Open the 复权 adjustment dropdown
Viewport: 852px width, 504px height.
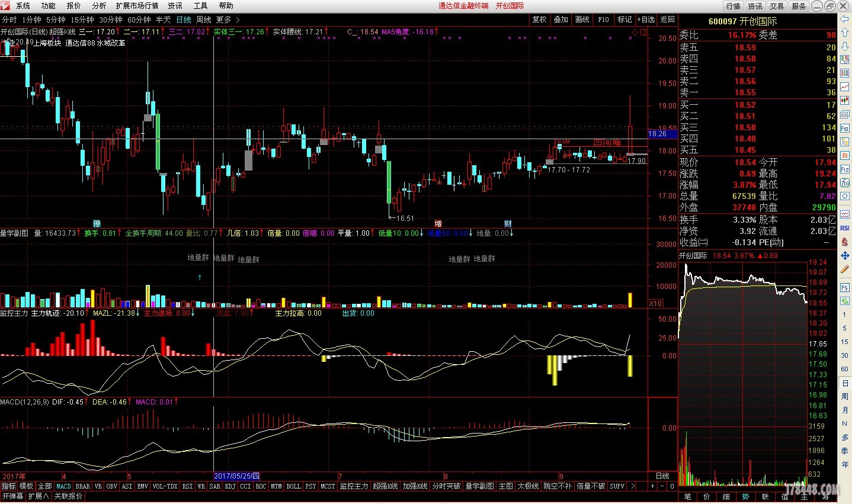tap(539, 20)
